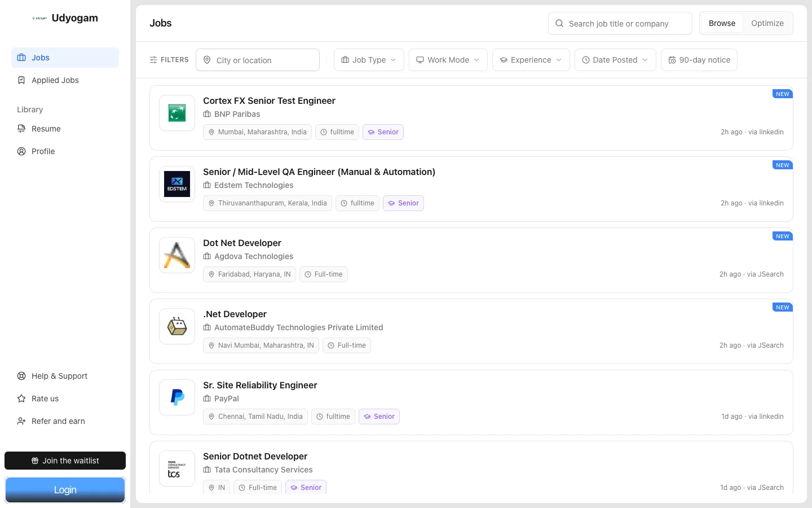The image size is (812, 508).
Task: Open Resume in the Library section
Action: [65, 129]
